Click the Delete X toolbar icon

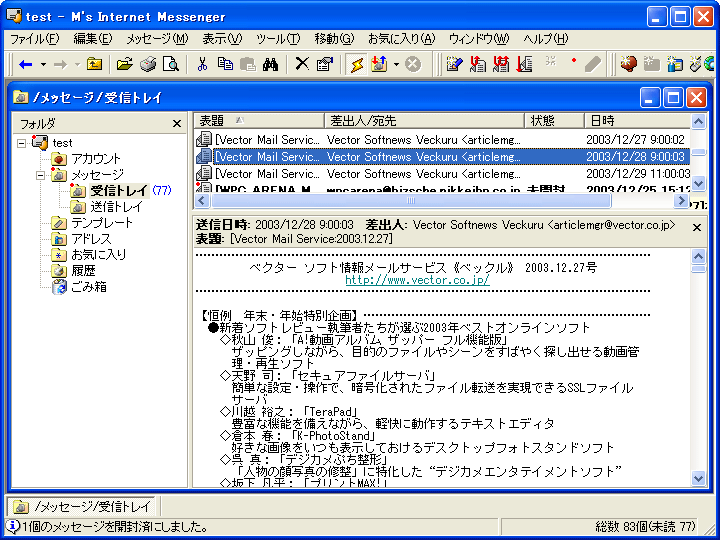pyautogui.click(x=302, y=65)
